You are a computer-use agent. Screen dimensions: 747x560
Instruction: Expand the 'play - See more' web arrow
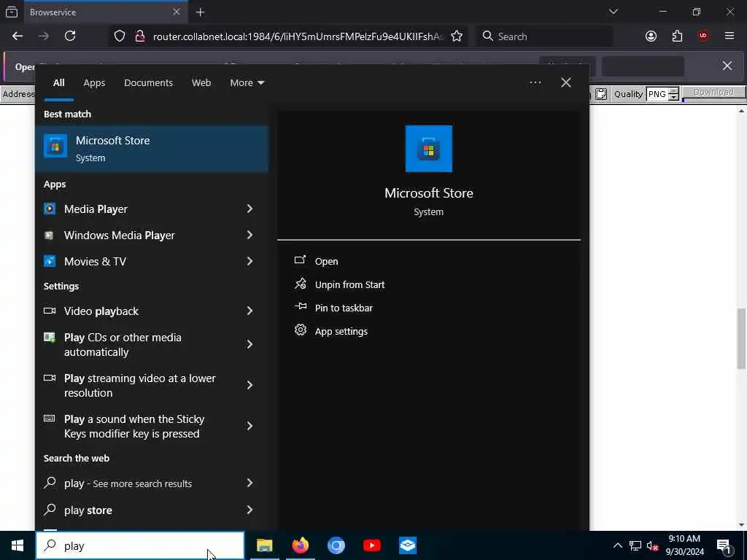click(249, 483)
